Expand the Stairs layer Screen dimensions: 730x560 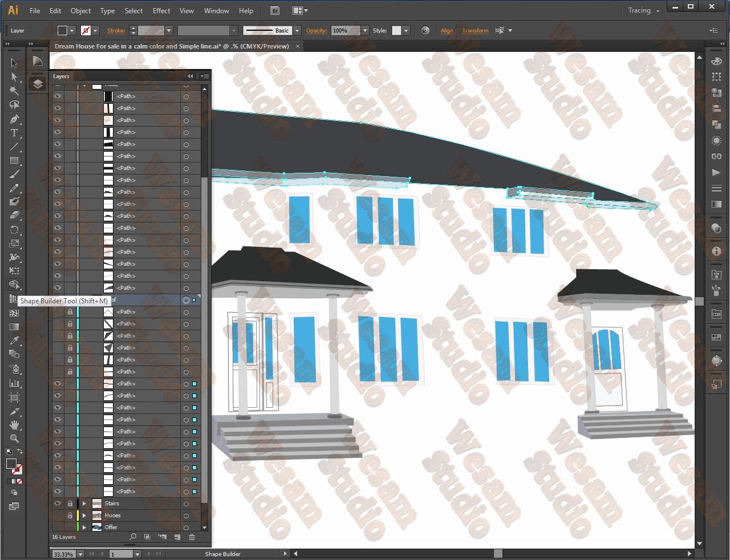click(84, 504)
